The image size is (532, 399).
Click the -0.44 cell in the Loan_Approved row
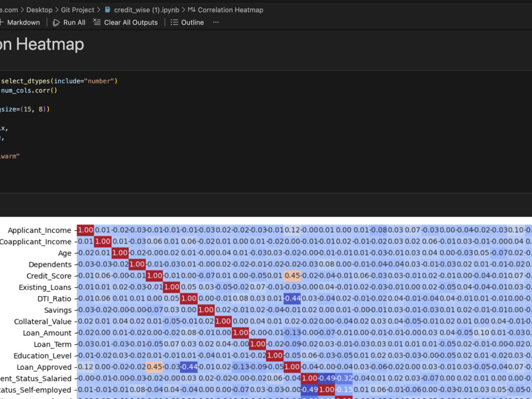click(x=189, y=367)
